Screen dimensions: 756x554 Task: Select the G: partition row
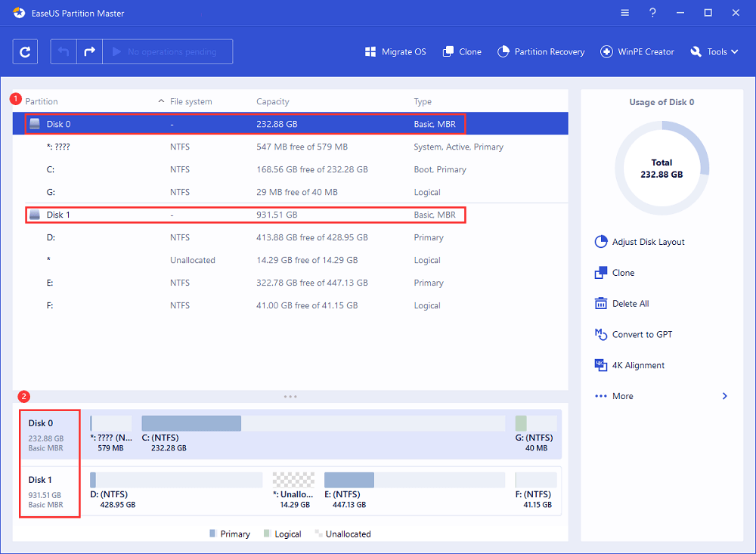coord(290,192)
